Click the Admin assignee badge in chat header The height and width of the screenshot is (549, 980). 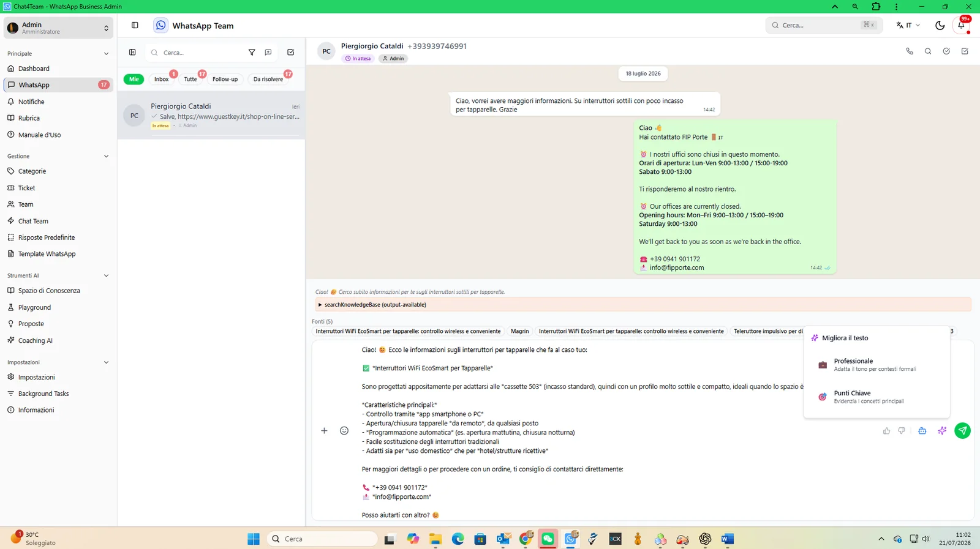[393, 59]
